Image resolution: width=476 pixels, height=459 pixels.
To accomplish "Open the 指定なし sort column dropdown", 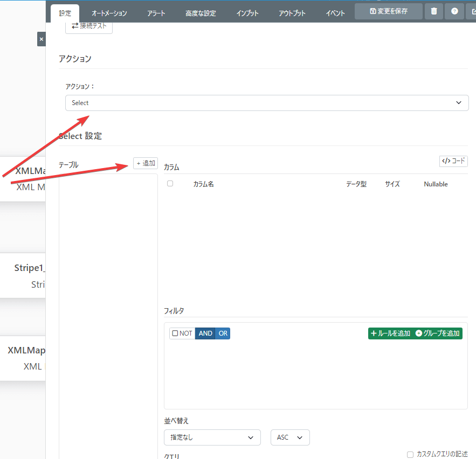I will point(212,437).
